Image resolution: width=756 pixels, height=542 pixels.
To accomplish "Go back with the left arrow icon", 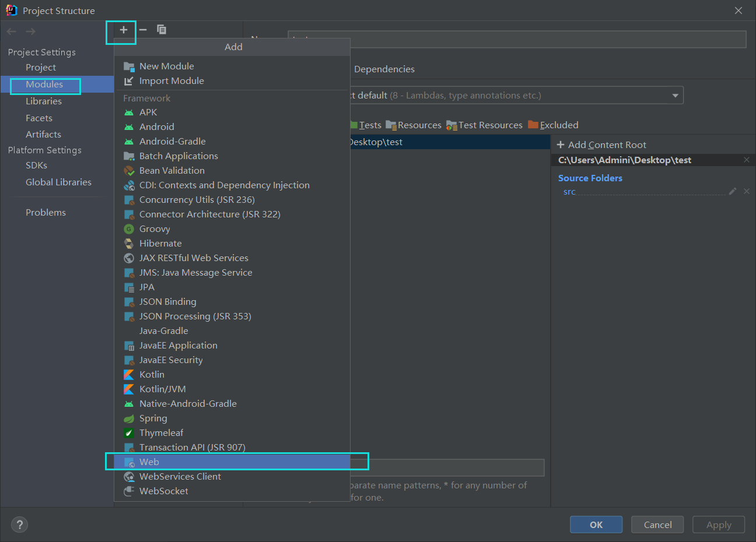I will pyautogui.click(x=12, y=31).
